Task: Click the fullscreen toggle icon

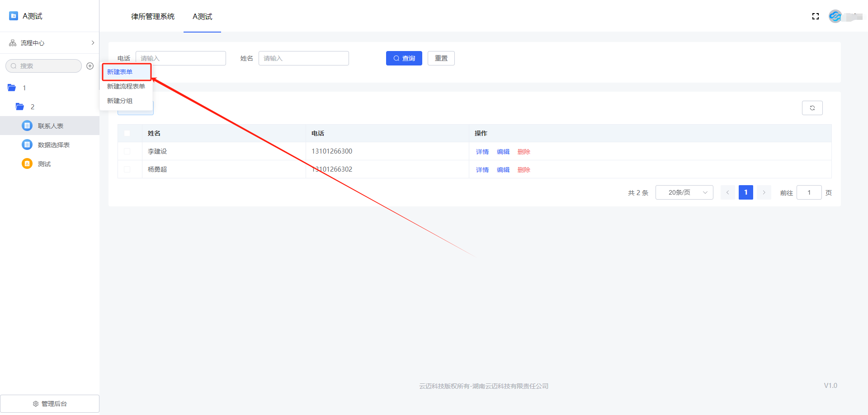Action: pyautogui.click(x=816, y=16)
